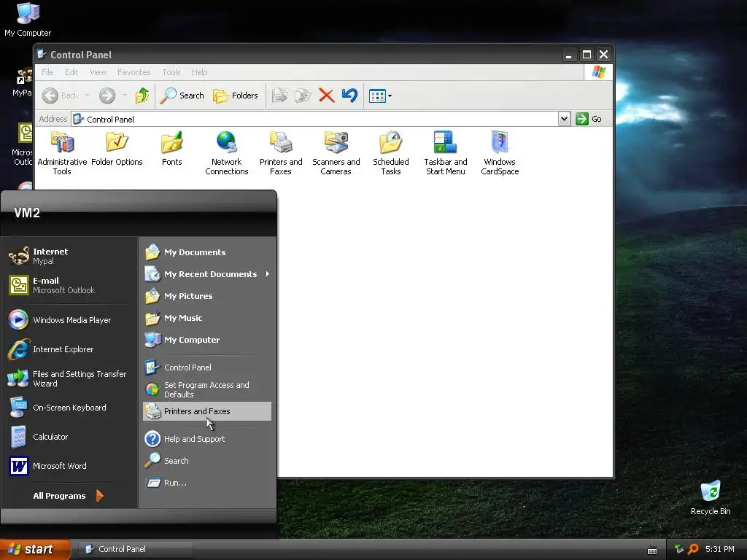
Task: Expand the Address bar dropdown arrow
Action: pos(564,119)
